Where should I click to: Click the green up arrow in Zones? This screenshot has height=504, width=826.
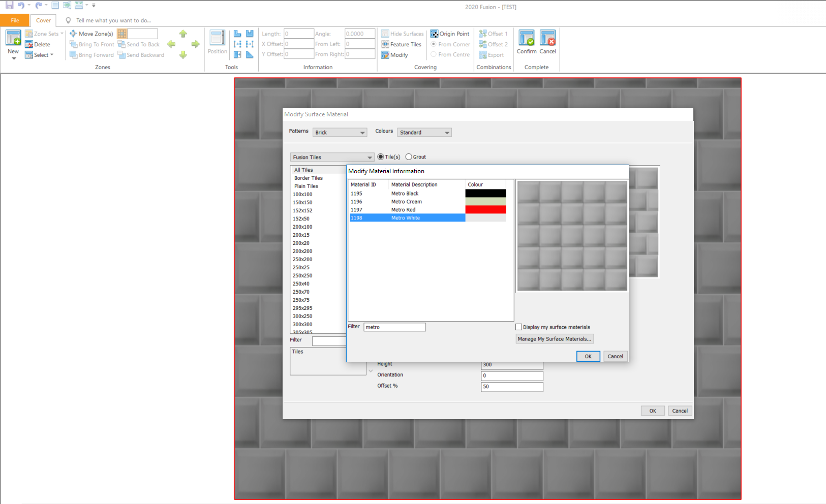(183, 34)
